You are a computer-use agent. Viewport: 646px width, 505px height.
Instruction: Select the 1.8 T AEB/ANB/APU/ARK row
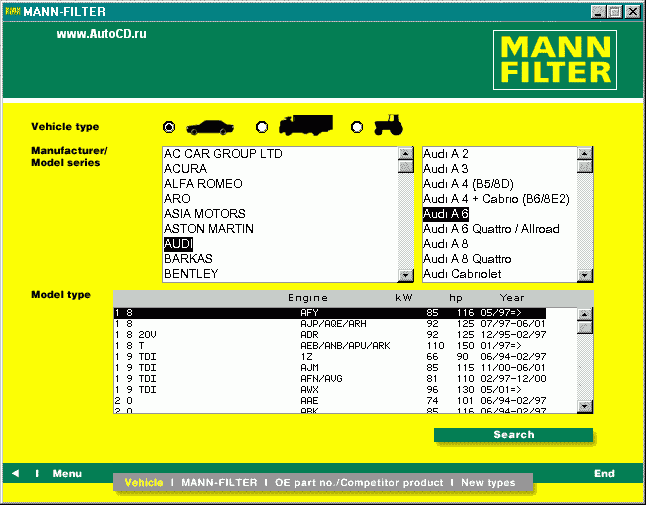pyautogui.click(x=330, y=346)
